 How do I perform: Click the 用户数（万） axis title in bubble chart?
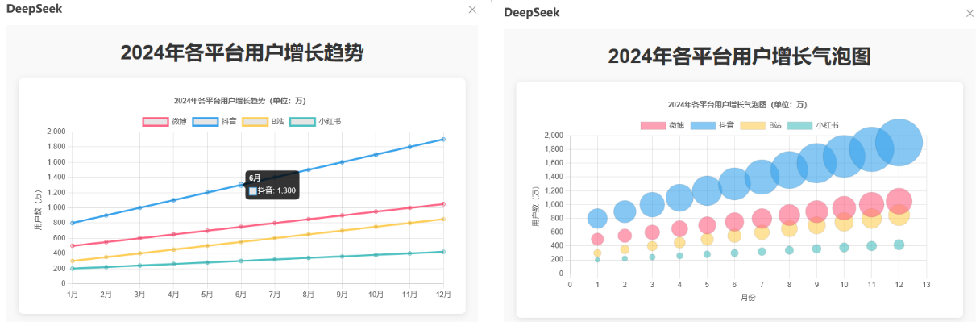click(x=534, y=205)
